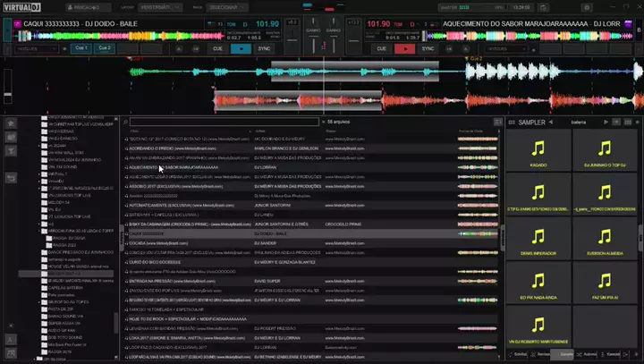The image size is (644, 364).
Task: Open the Remixes tab at bottom right
Action: pos(540,354)
